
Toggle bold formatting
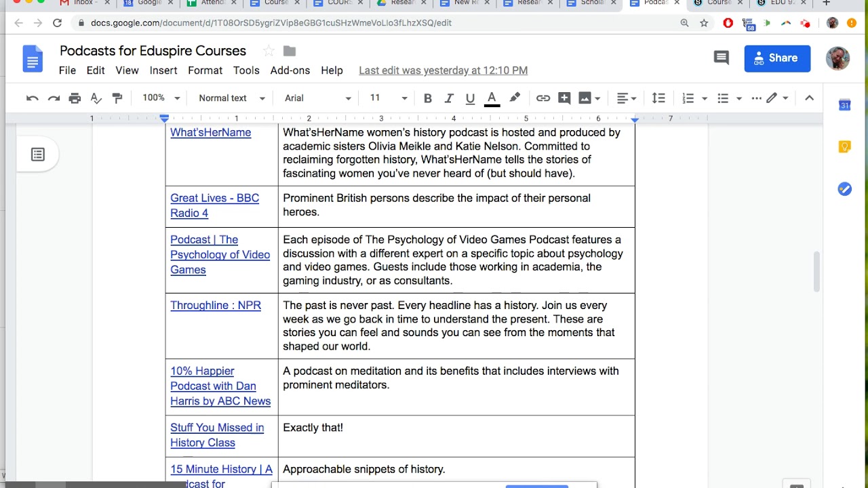[428, 98]
